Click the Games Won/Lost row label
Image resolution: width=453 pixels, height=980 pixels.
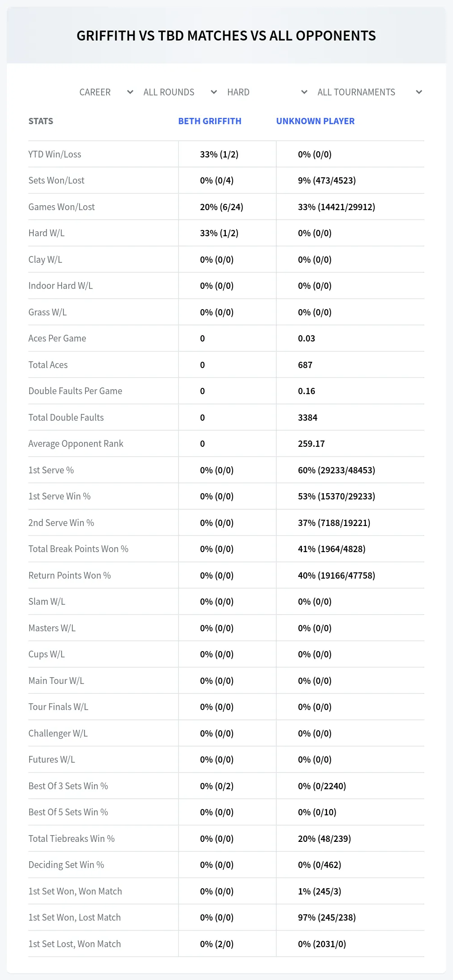[62, 207]
